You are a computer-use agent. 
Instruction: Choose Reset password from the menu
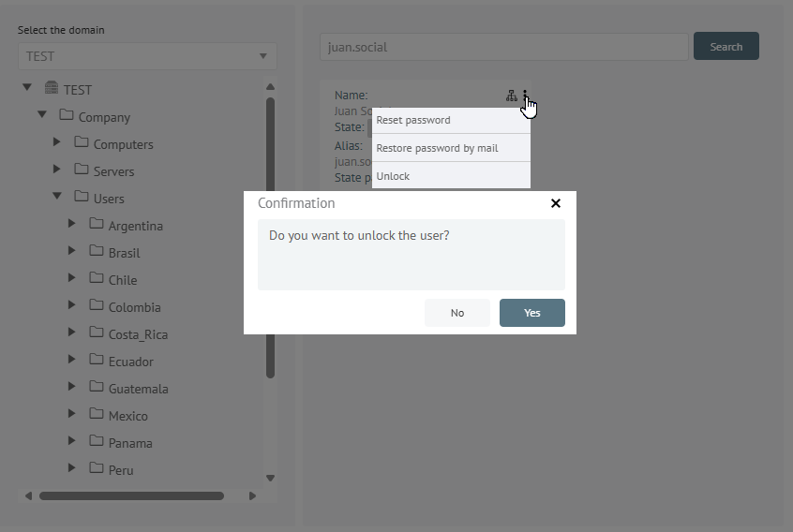pyautogui.click(x=451, y=120)
